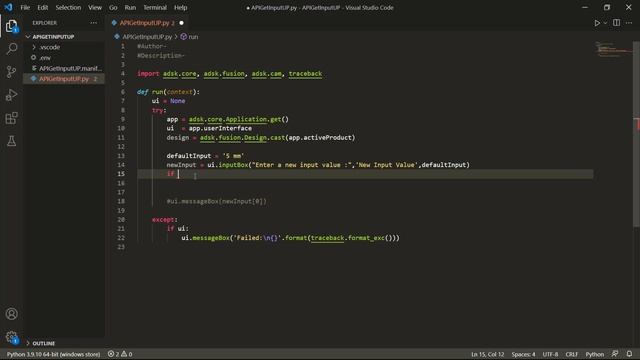Click EXPLORER panel title

tap(44, 23)
